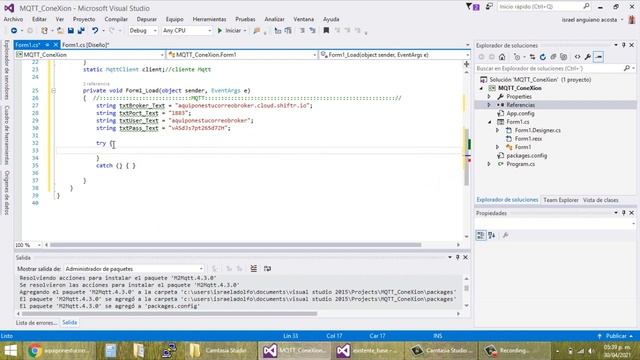Viewport: 640px width, 360px height.
Task: Click the Save All toolbar icon
Action: [81, 31]
